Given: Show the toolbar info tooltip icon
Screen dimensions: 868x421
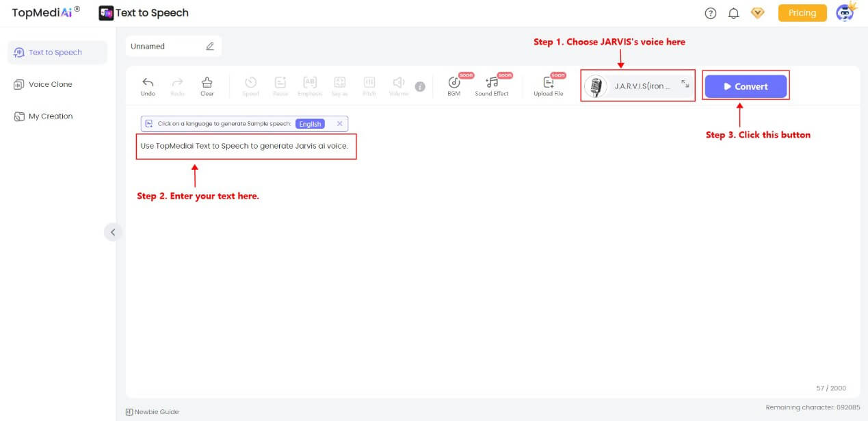Looking at the screenshot, I should (x=420, y=87).
